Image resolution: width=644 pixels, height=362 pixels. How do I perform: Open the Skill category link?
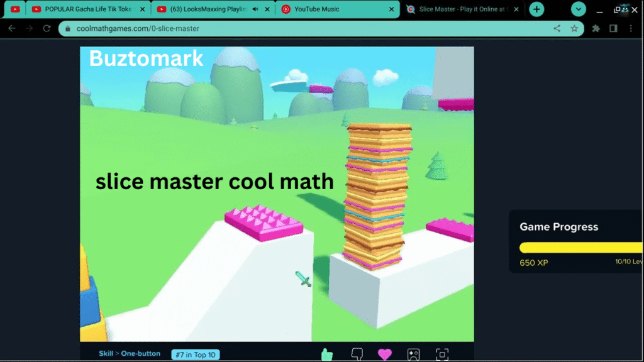[106, 353]
